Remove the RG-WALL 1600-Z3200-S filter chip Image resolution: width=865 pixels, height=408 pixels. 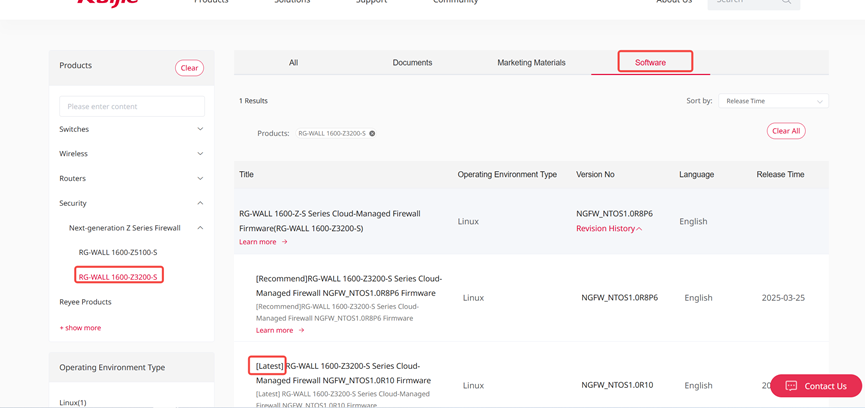click(x=372, y=133)
